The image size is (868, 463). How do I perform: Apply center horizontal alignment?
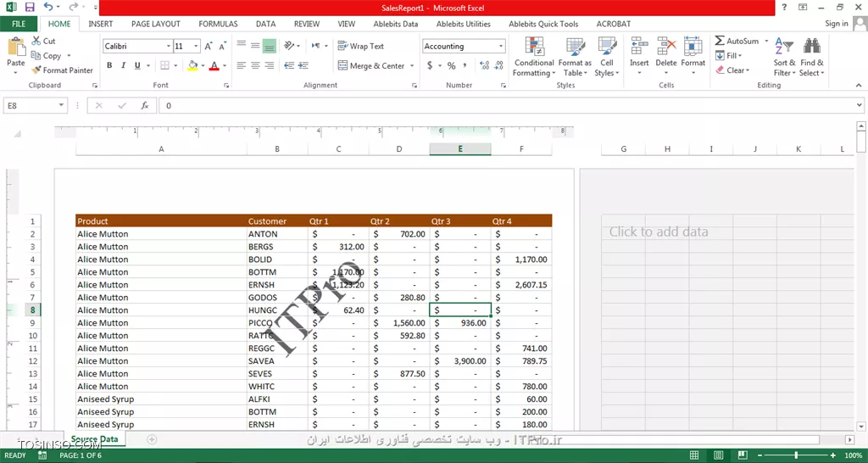tap(255, 65)
